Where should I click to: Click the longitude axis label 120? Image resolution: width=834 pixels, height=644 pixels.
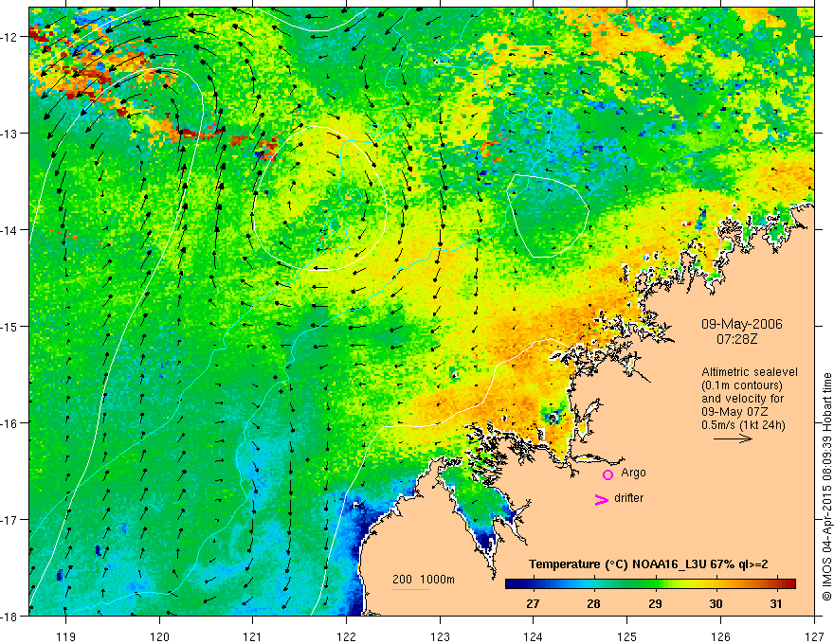click(159, 636)
